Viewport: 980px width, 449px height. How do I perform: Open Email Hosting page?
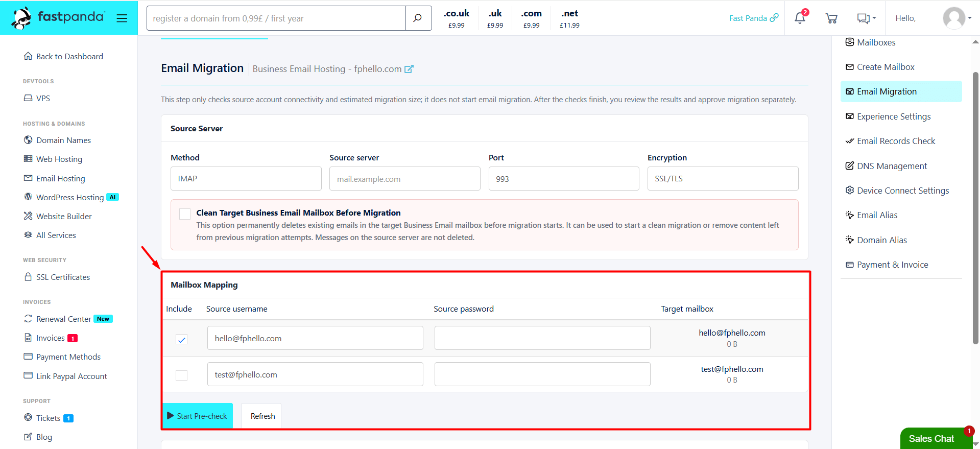pyautogui.click(x=55, y=178)
